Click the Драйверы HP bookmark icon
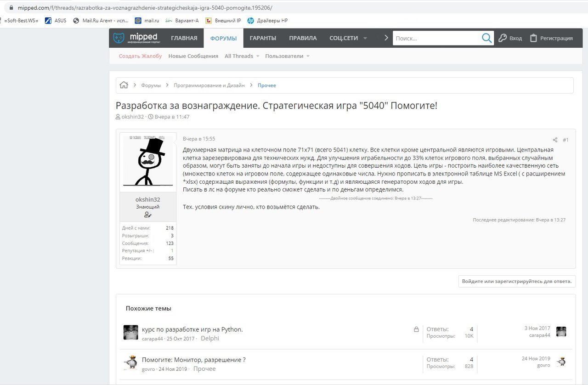Image resolution: width=588 pixels, height=385 pixels. pos(251,21)
